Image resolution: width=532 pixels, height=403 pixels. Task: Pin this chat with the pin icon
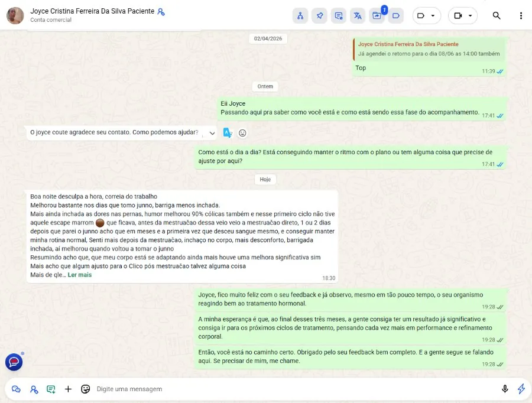pyautogui.click(x=319, y=15)
